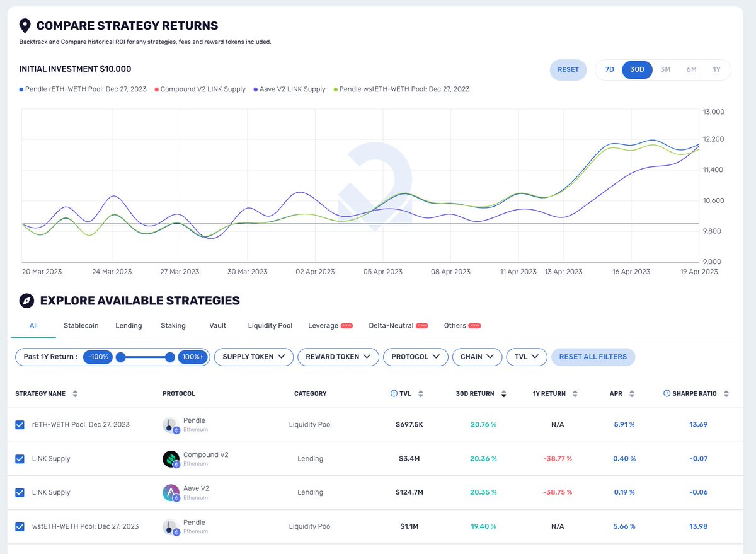Click the Category column header
756x554 pixels.
(x=311, y=394)
